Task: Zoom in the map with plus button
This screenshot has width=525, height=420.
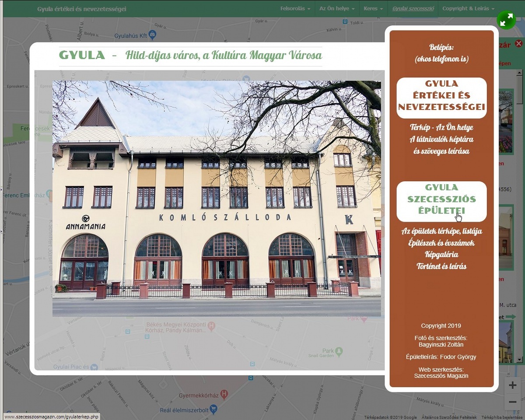Action: click(513, 385)
